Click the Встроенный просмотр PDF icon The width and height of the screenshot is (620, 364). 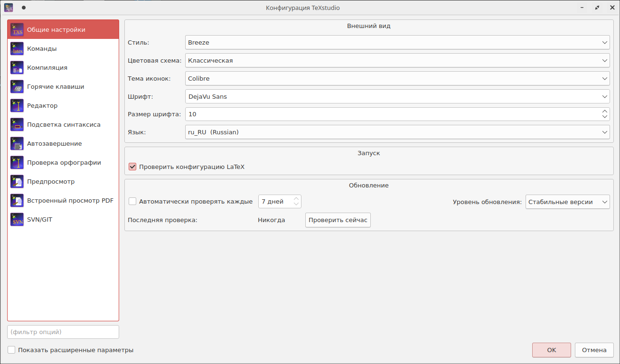[x=17, y=200]
